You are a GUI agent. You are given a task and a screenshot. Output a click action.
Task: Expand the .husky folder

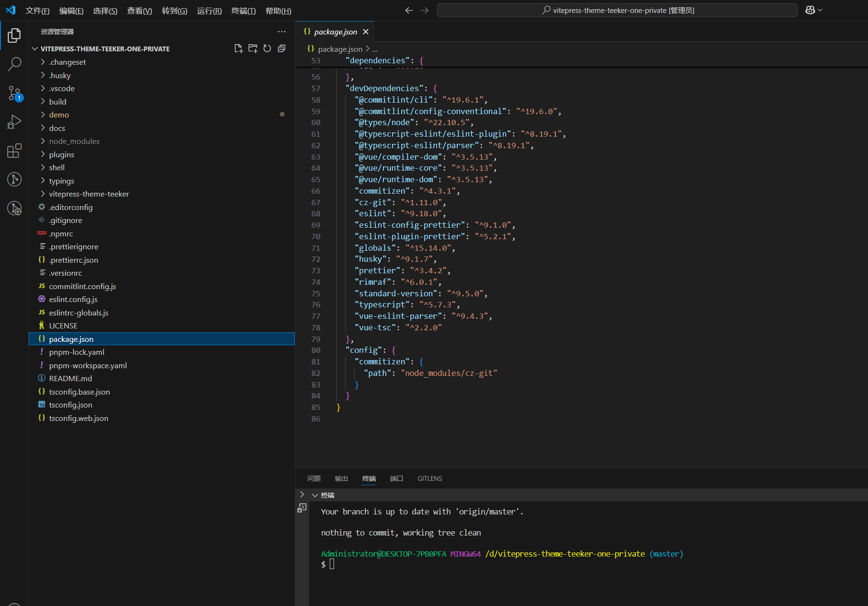[x=59, y=75]
